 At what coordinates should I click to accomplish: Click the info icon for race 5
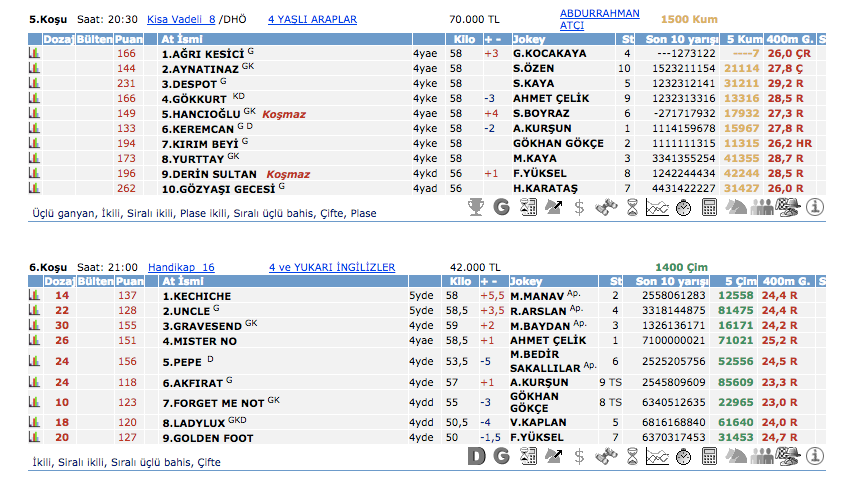pos(815,207)
